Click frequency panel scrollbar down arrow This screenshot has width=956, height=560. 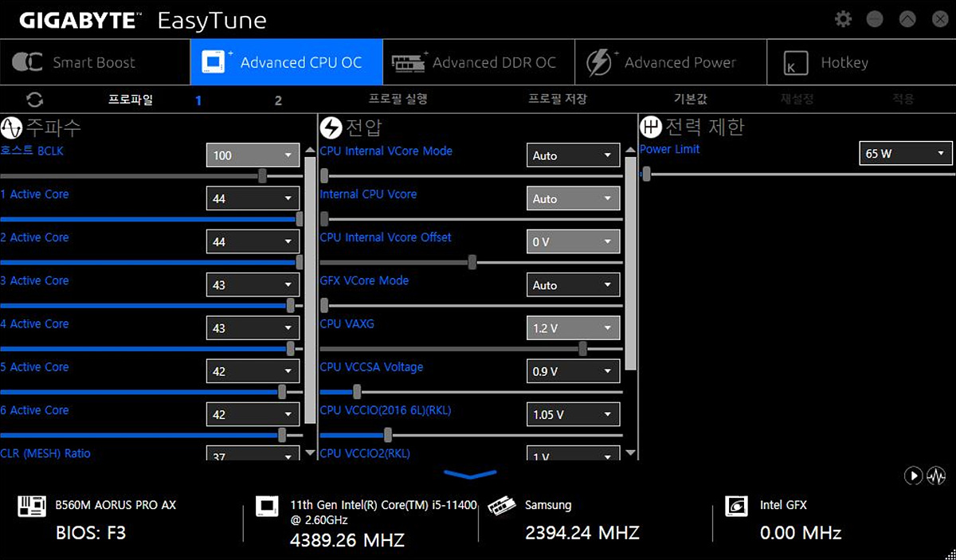coord(310,452)
